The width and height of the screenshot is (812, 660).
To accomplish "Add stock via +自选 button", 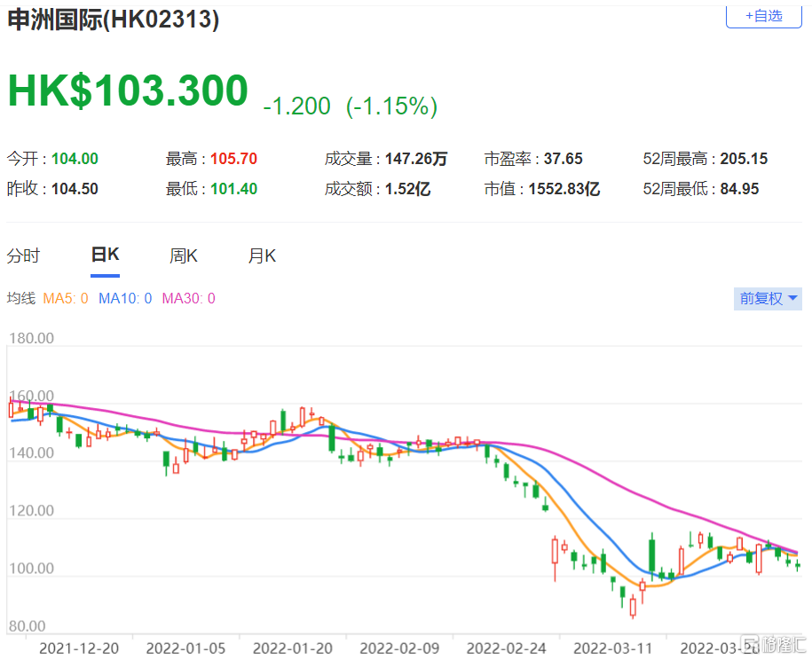I will 764,17.
